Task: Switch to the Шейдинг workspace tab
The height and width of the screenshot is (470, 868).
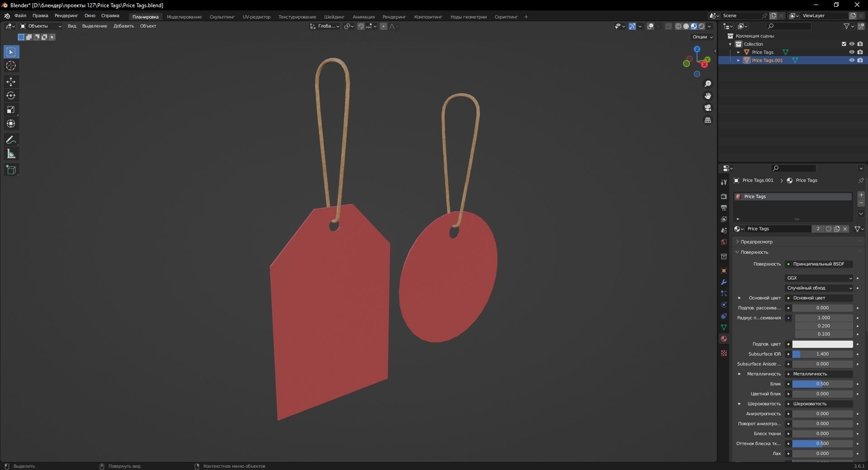Action: (334, 17)
